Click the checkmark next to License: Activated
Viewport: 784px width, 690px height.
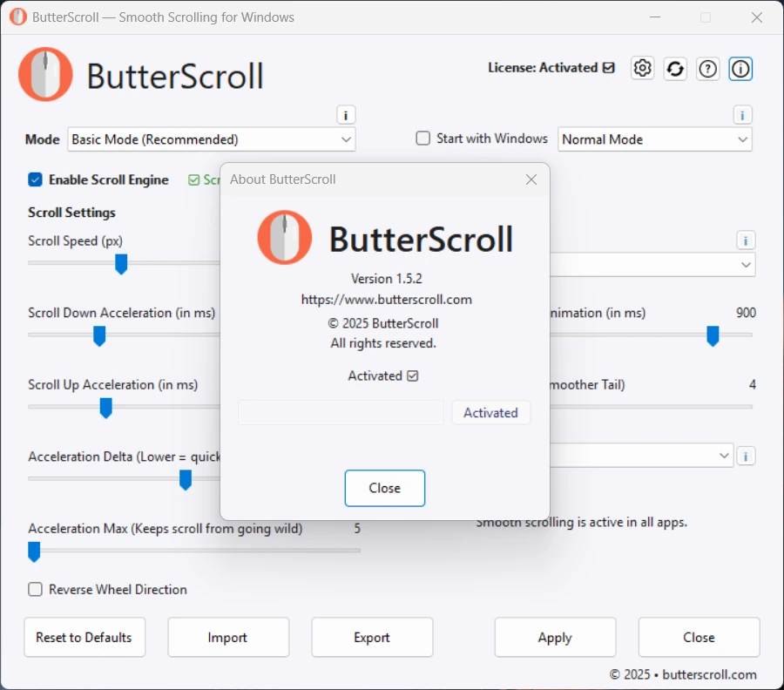(x=609, y=67)
